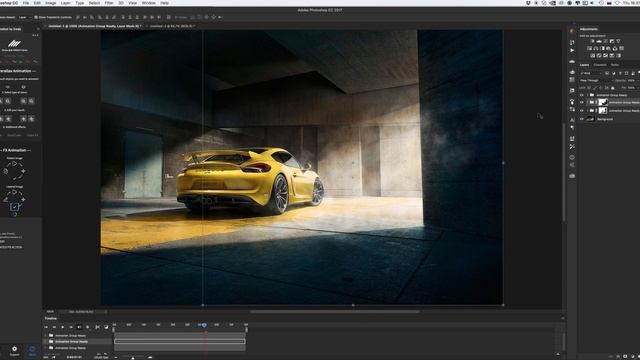Click mask thumbnail of third Animation Group layer
Viewport: 640px width, 360px height.
pyautogui.click(x=603, y=111)
